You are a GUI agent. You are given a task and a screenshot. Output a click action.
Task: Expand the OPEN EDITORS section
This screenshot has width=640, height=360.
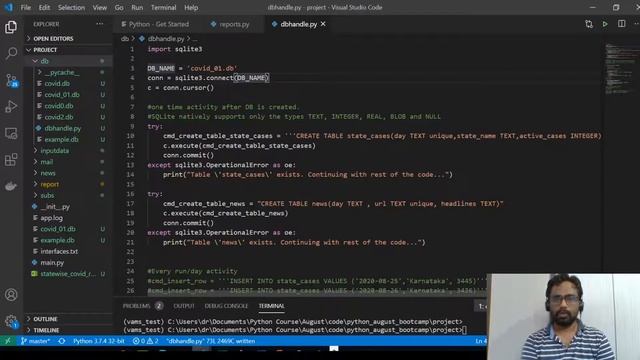click(53, 38)
